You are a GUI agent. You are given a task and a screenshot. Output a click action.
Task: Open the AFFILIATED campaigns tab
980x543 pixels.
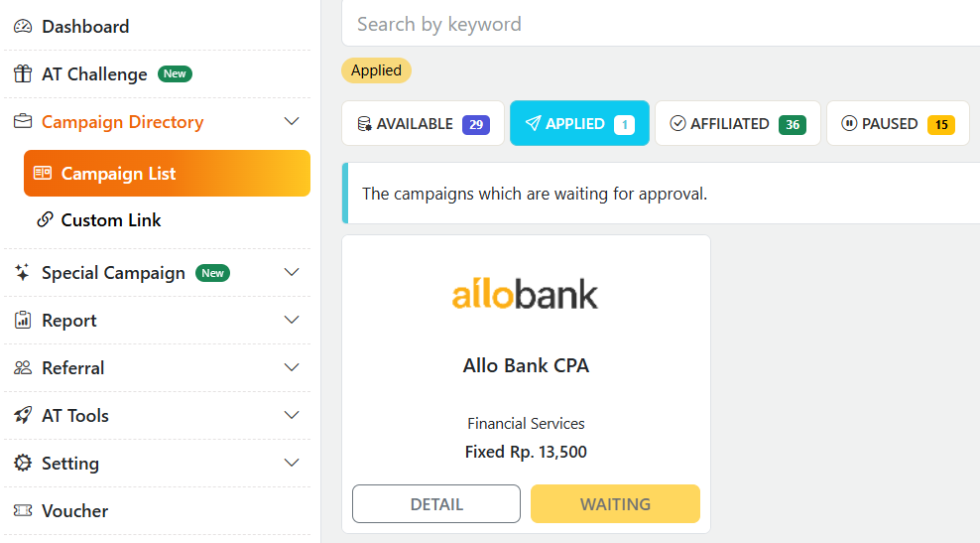tap(737, 124)
